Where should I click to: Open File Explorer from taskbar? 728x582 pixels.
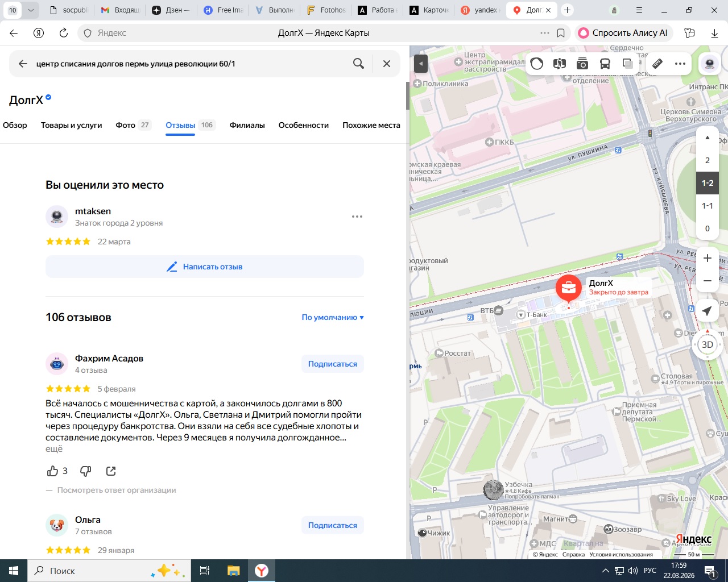coord(234,571)
